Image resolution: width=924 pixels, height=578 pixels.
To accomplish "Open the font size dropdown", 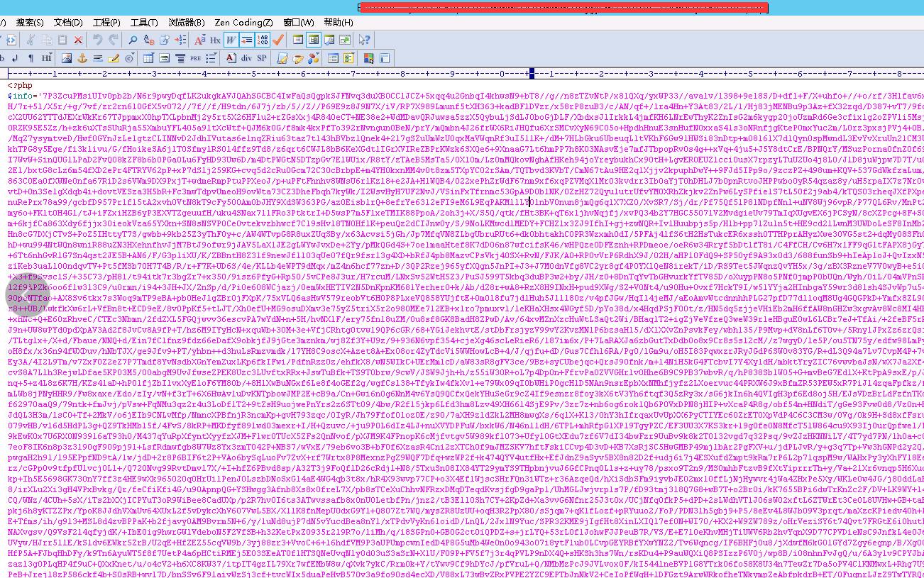I will pyautogui.click(x=199, y=40).
